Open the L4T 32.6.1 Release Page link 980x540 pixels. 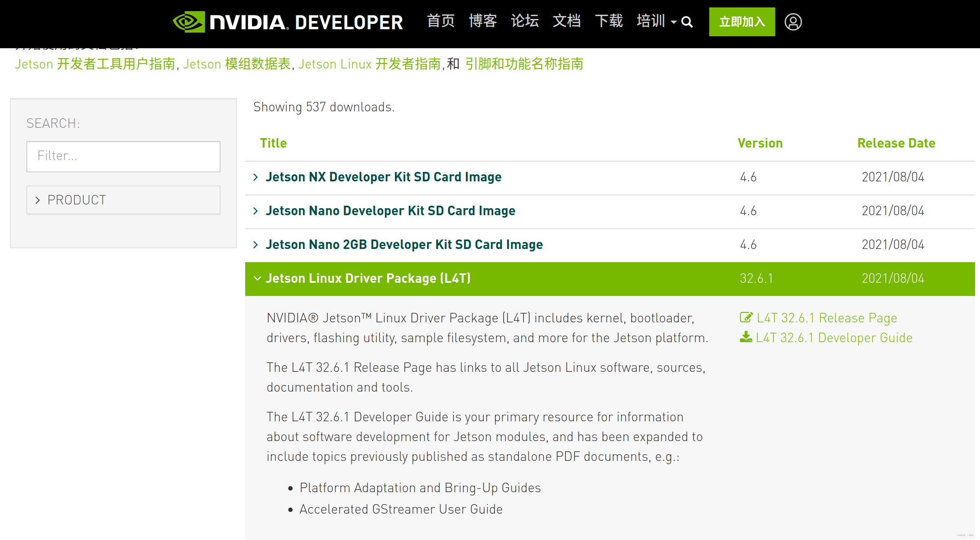[827, 318]
